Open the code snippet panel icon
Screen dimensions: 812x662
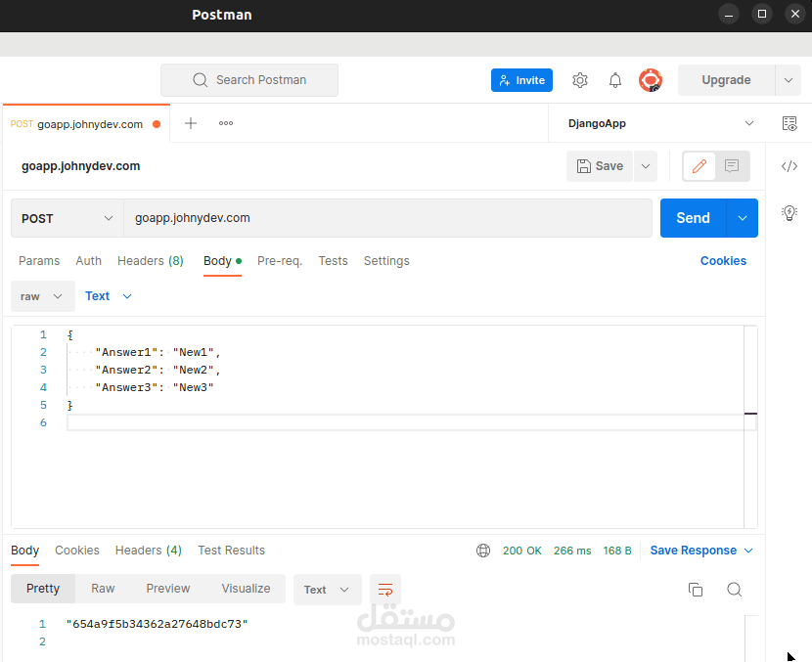point(789,166)
